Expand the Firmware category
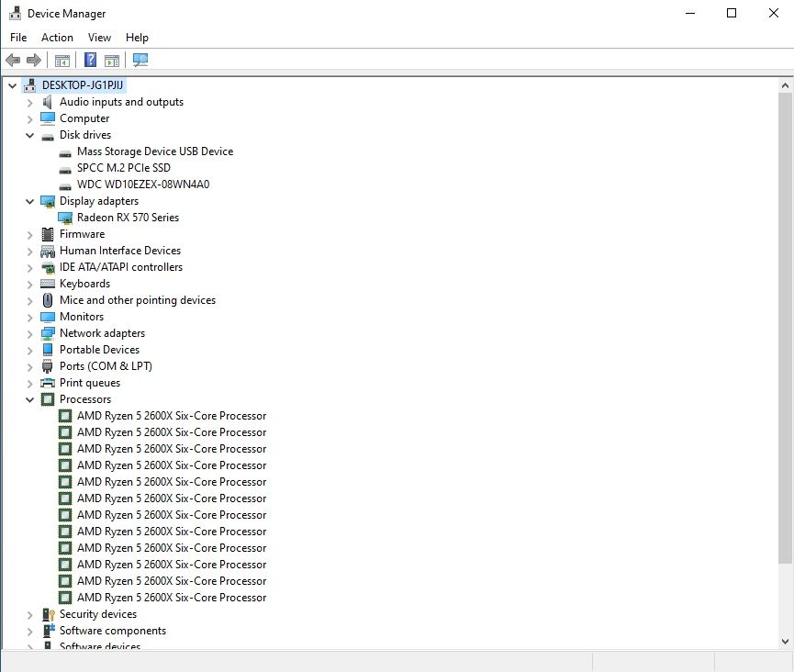794x672 pixels. click(x=30, y=235)
